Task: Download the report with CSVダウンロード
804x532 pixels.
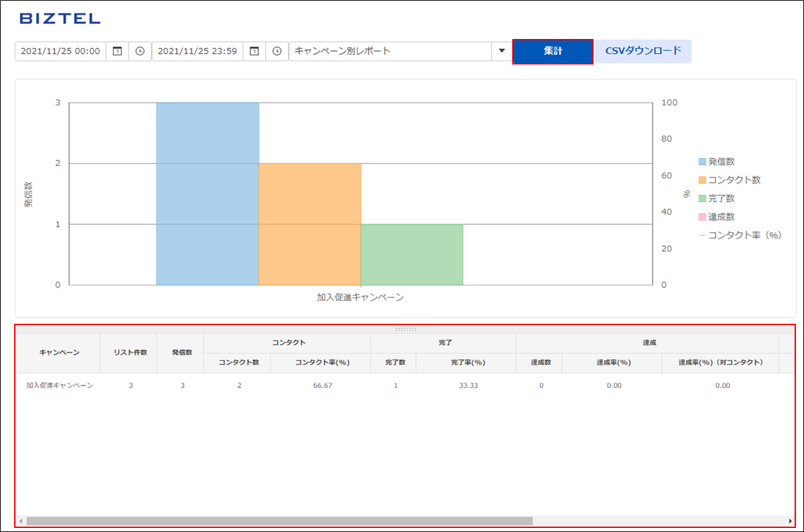Action: click(x=643, y=51)
